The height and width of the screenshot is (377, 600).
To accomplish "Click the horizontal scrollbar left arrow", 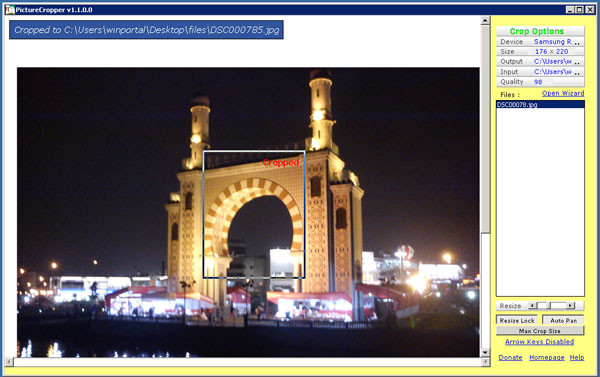I will click(8, 362).
